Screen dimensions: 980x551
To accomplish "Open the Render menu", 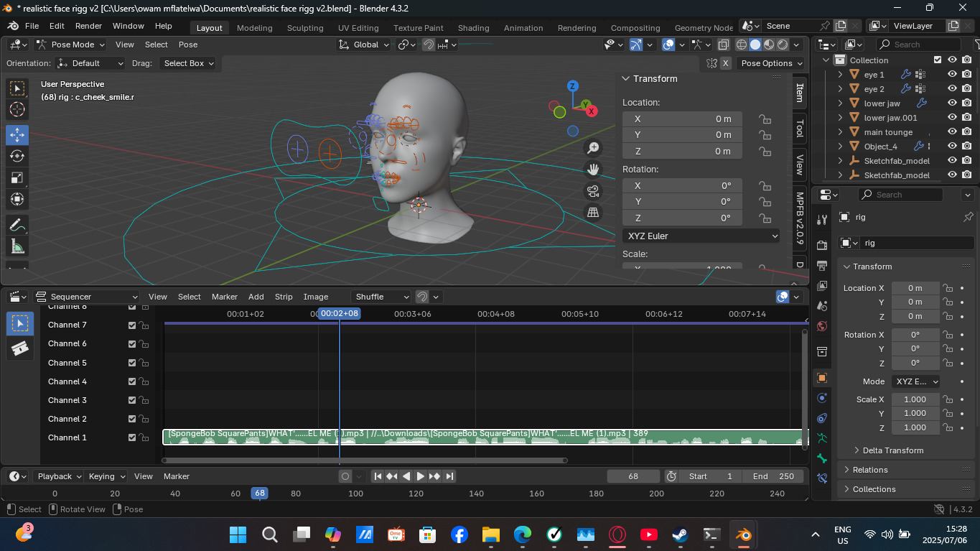I will [x=88, y=26].
